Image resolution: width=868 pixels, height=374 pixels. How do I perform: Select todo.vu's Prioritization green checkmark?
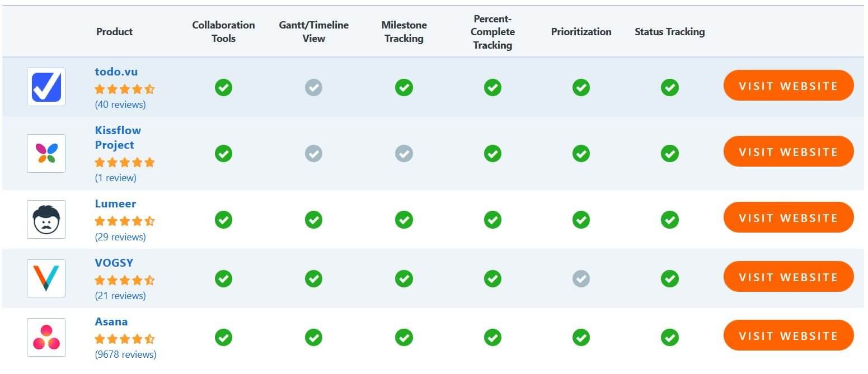(x=581, y=87)
